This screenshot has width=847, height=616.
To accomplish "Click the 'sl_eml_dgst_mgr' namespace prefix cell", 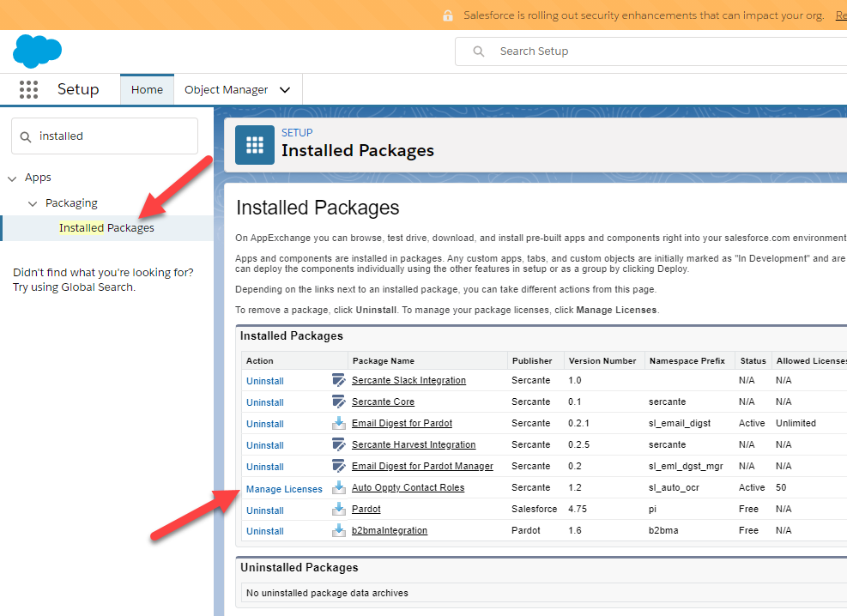I will (x=686, y=466).
